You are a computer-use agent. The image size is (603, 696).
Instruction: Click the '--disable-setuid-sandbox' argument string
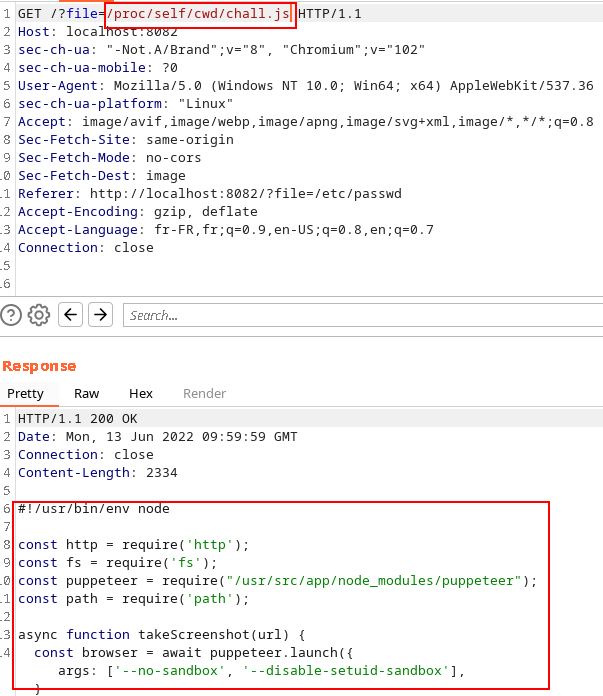(x=346, y=671)
